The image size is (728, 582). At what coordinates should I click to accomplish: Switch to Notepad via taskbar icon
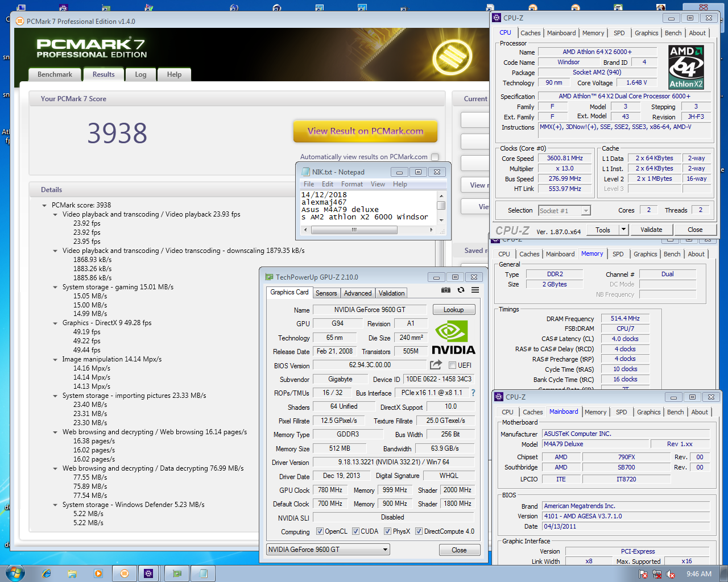point(203,573)
